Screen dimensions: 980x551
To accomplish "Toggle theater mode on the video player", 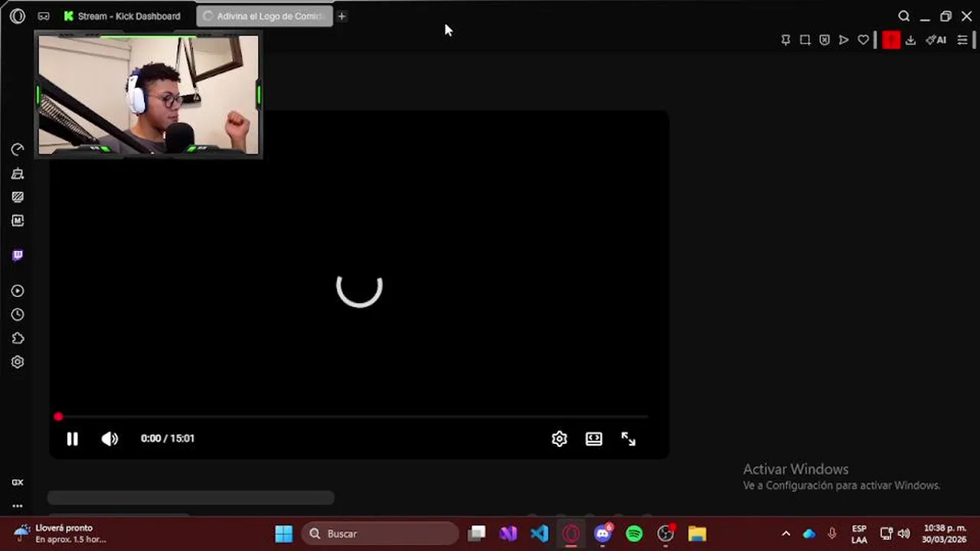I will tap(594, 439).
